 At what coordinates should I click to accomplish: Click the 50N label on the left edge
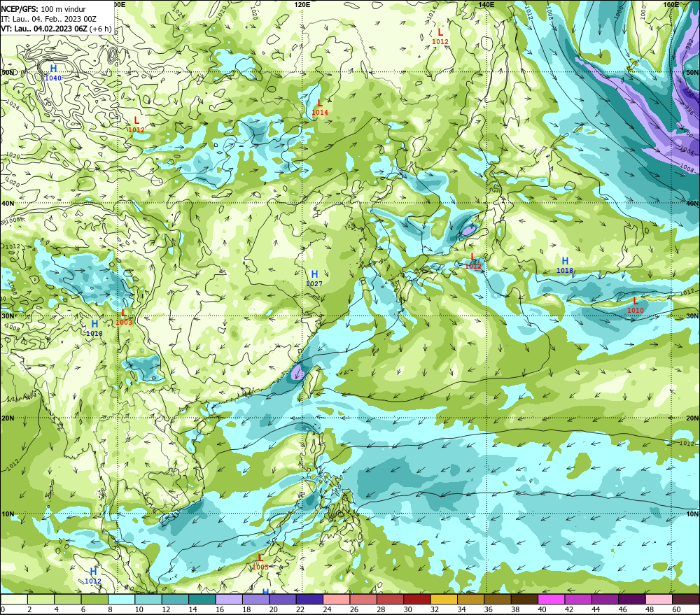8,72
